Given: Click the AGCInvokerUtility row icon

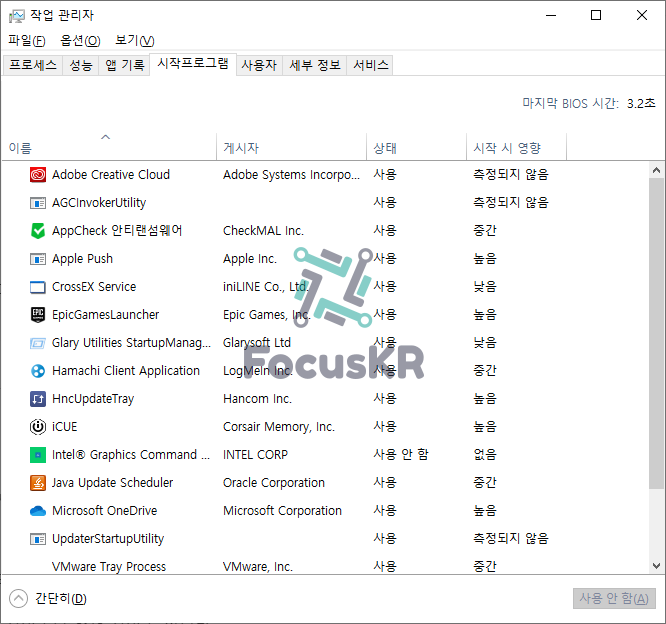Looking at the screenshot, I should 38,203.
